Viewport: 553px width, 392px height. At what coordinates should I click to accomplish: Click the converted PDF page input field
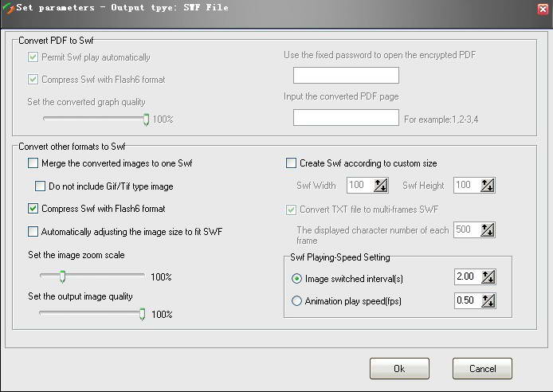point(346,118)
